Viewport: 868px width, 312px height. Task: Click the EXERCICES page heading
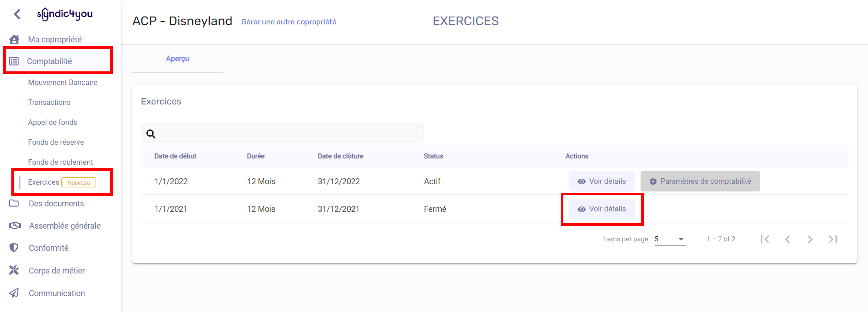(466, 21)
